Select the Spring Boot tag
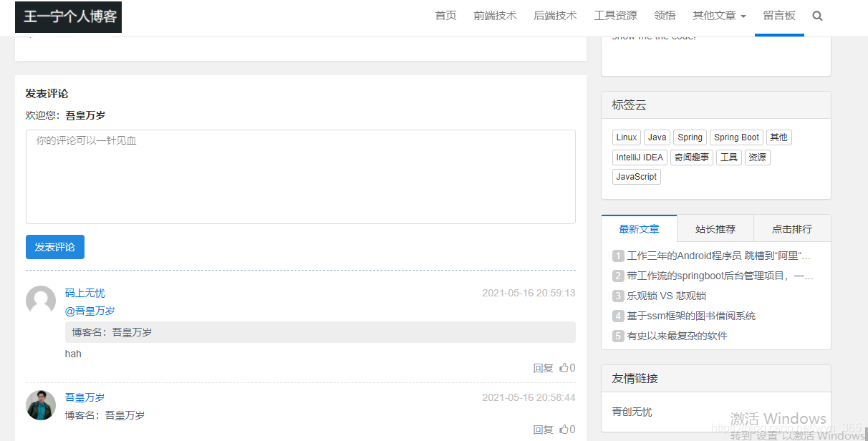 pos(736,137)
